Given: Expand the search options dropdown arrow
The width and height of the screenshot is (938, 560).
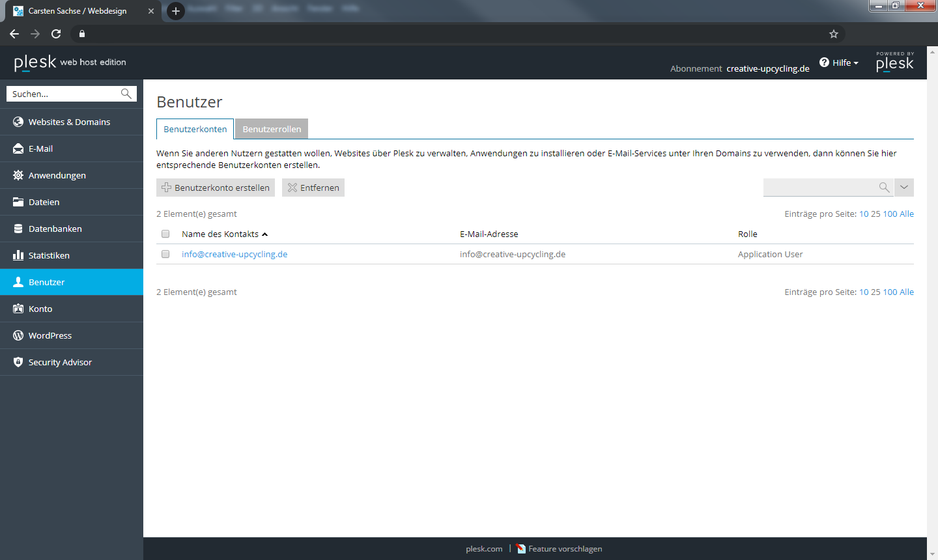Looking at the screenshot, I should [x=904, y=188].
